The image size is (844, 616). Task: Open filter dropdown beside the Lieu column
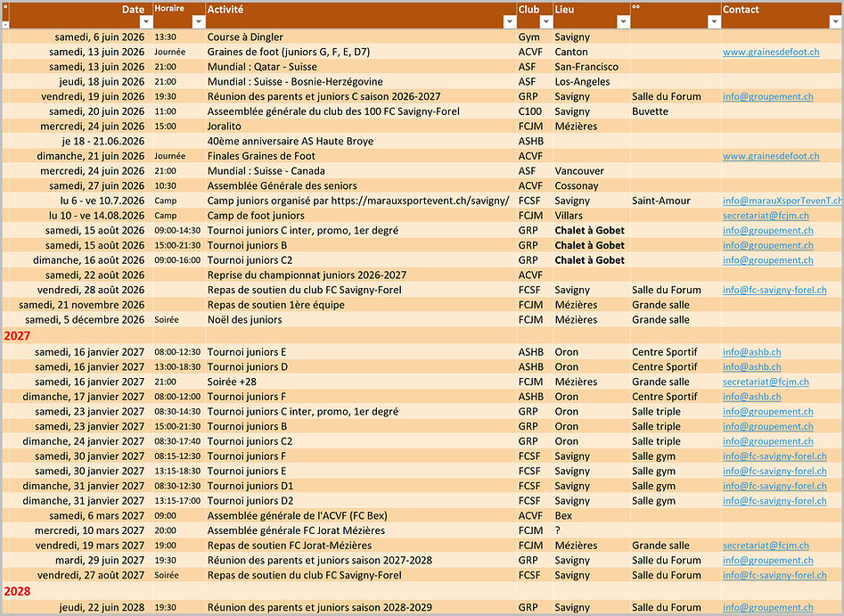coord(714,21)
